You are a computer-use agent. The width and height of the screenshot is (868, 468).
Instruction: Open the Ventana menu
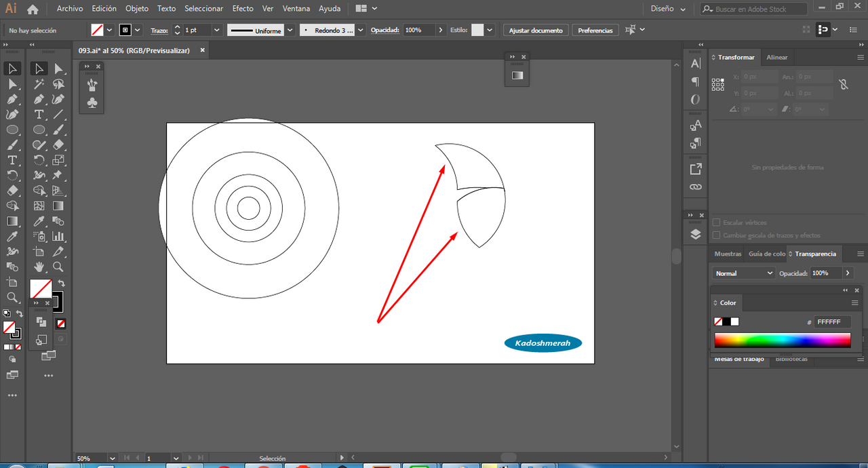pos(296,9)
